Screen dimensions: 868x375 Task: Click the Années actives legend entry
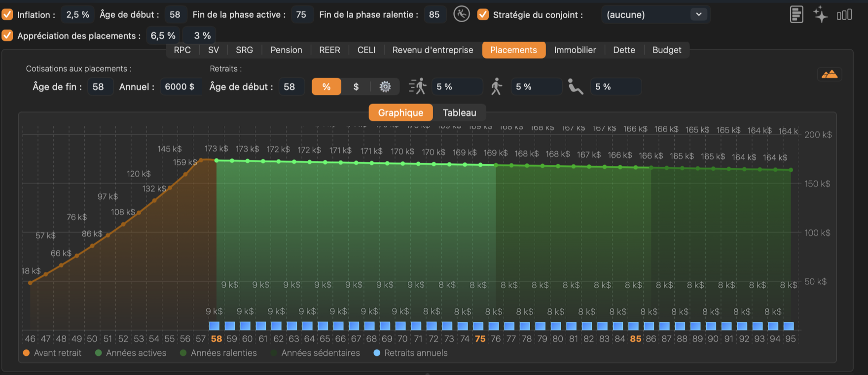click(131, 353)
